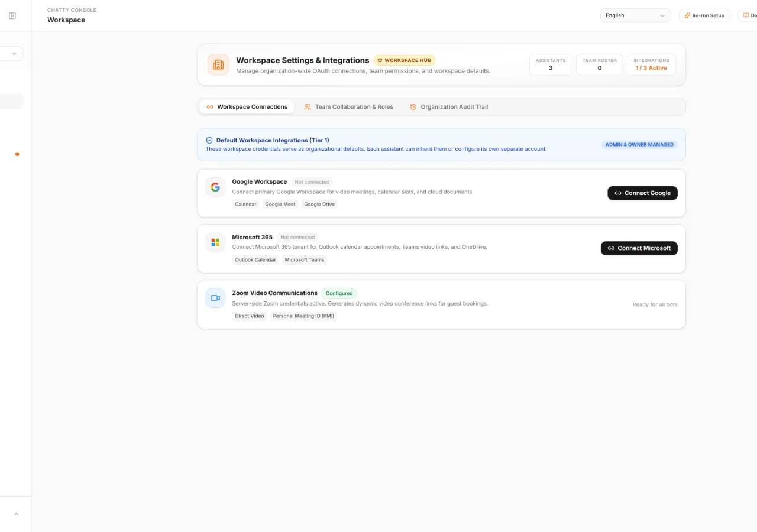Click the Connect Microsoft button
This screenshot has width=757, height=532.
coord(639,248)
